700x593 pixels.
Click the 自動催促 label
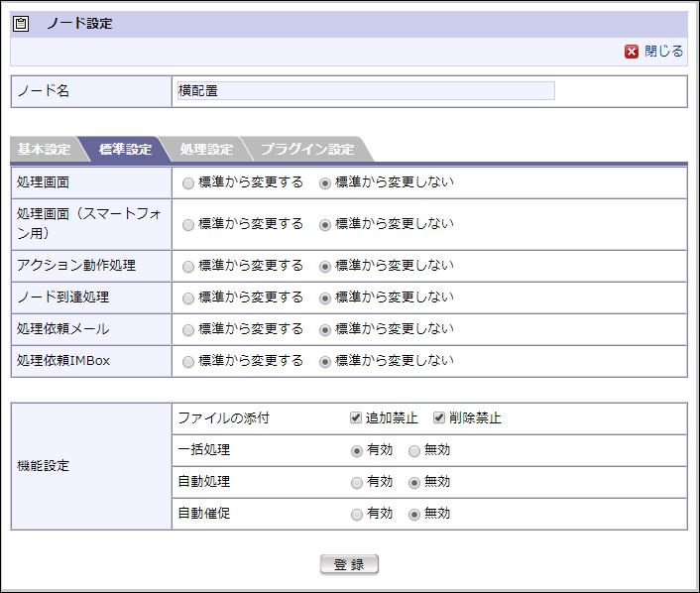pos(204,513)
